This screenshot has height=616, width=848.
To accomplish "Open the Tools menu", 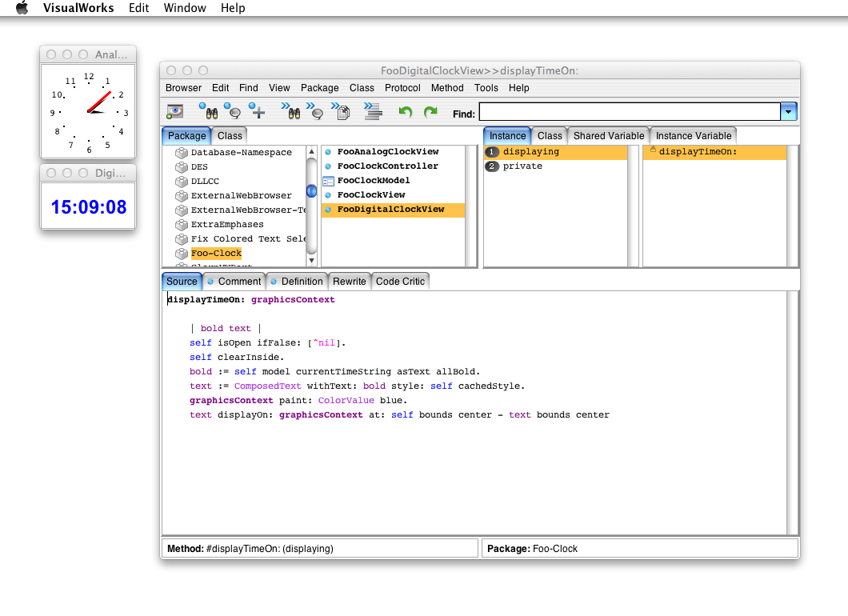I will pyautogui.click(x=486, y=88).
